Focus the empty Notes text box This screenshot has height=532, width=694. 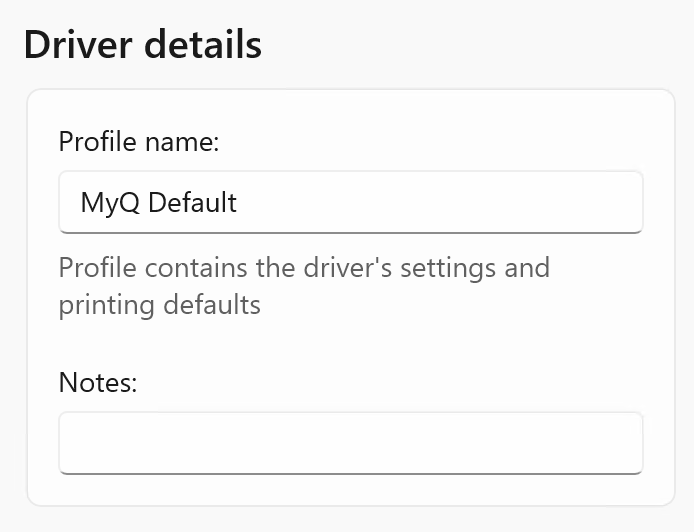coord(350,442)
